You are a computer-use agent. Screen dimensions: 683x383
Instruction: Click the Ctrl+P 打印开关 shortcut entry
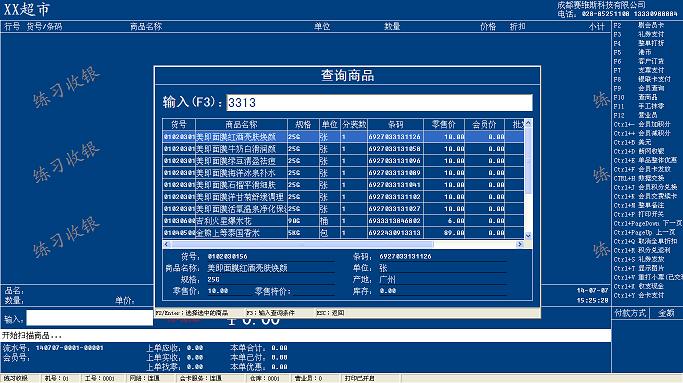639,214
